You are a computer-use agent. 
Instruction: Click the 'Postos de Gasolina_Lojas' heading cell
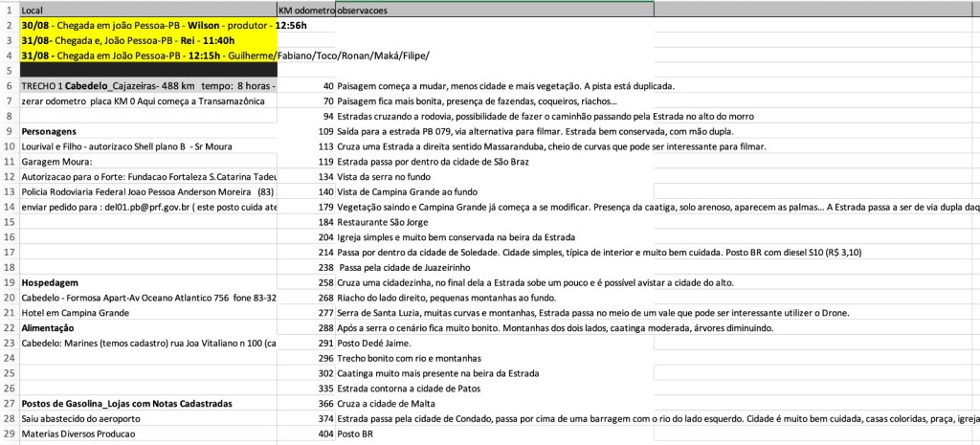144,403
